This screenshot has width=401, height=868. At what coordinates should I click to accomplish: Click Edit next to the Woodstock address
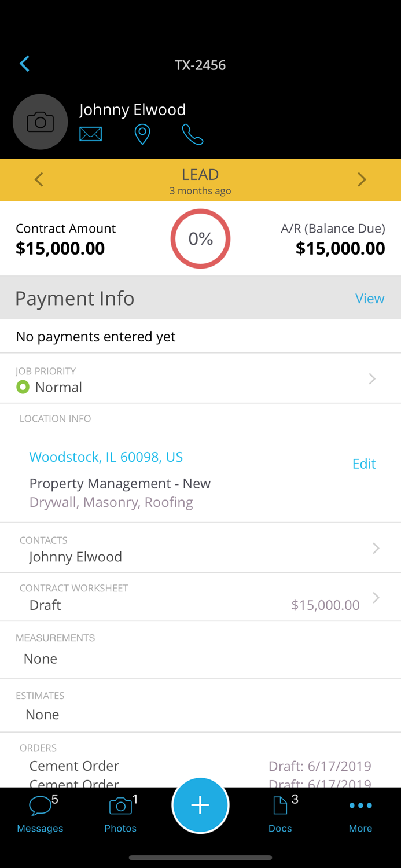(x=364, y=464)
